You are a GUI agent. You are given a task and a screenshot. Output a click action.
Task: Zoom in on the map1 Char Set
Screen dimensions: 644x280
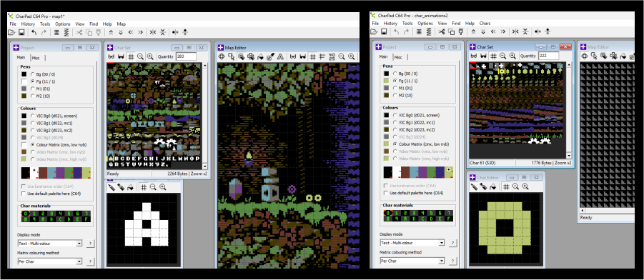point(150,56)
